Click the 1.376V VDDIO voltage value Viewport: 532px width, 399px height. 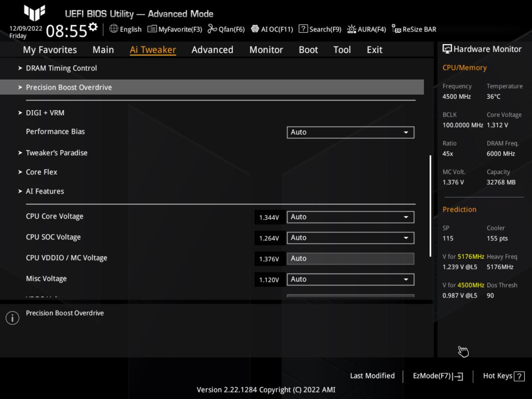click(x=269, y=259)
